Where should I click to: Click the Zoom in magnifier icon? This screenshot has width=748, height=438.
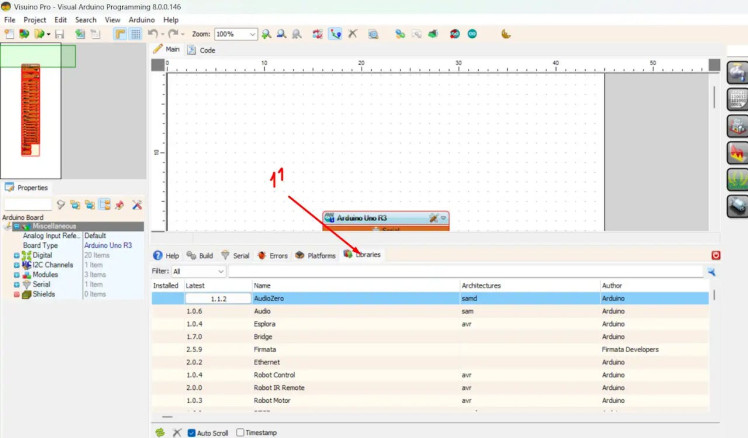pyautogui.click(x=266, y=34)
